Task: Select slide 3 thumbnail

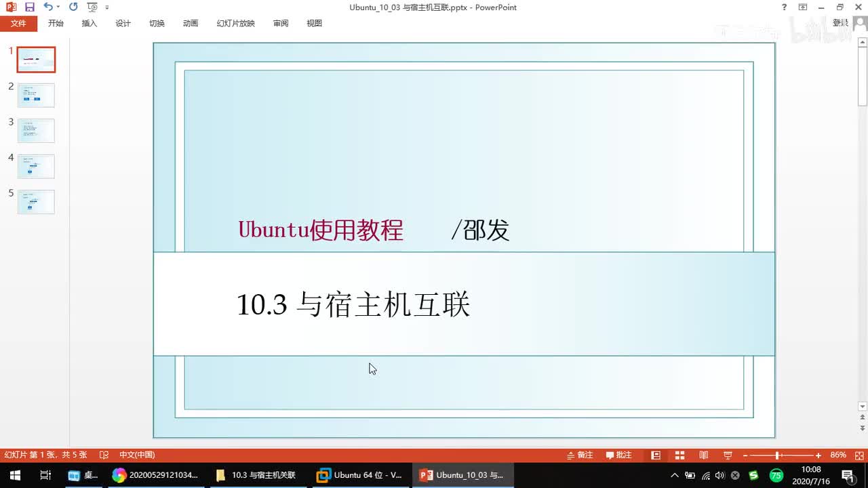Action: pos(36,130)
